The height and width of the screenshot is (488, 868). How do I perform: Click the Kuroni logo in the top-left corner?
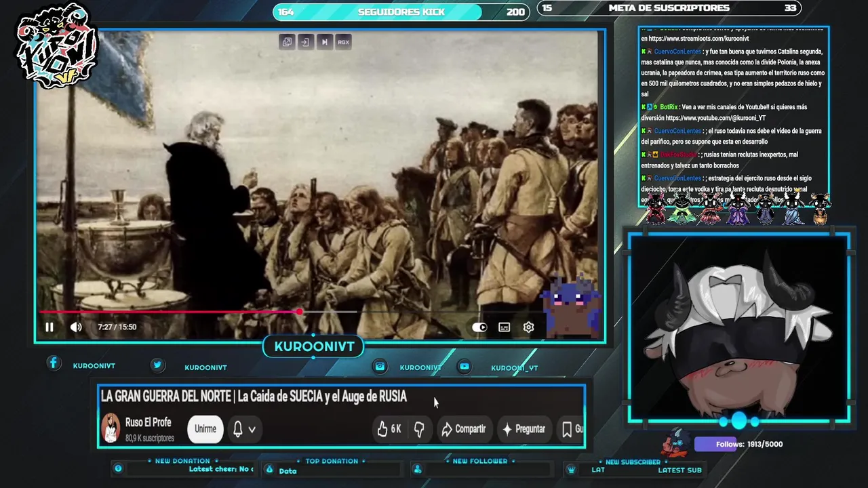58,46
